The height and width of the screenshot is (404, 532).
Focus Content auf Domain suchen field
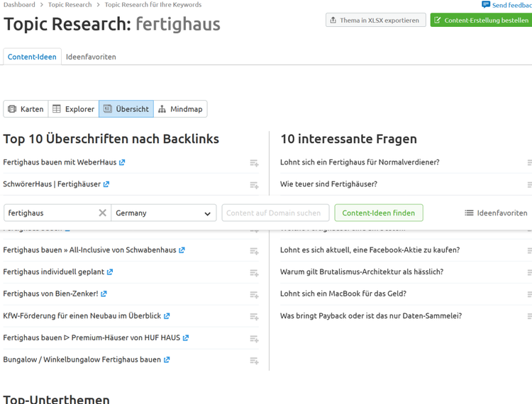[275, 213]
